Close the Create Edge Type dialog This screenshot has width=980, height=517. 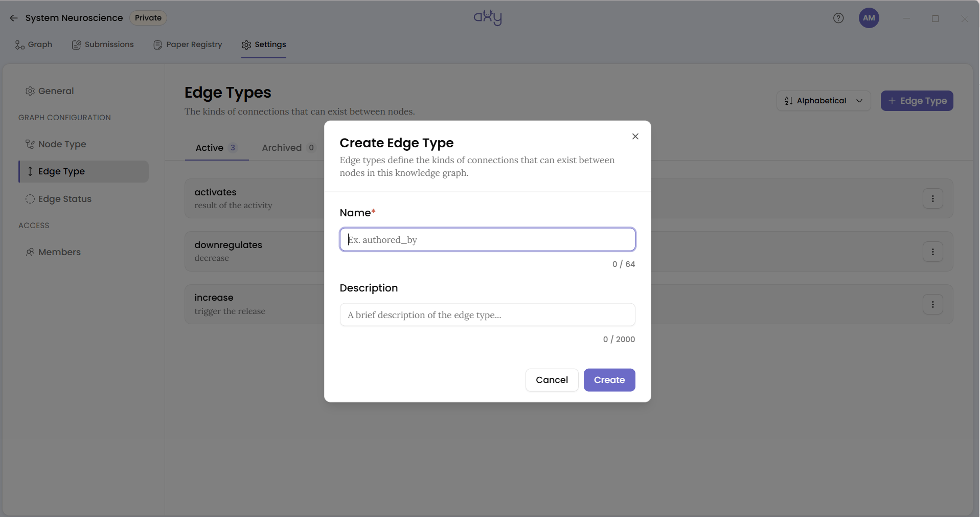pos(635,136)
